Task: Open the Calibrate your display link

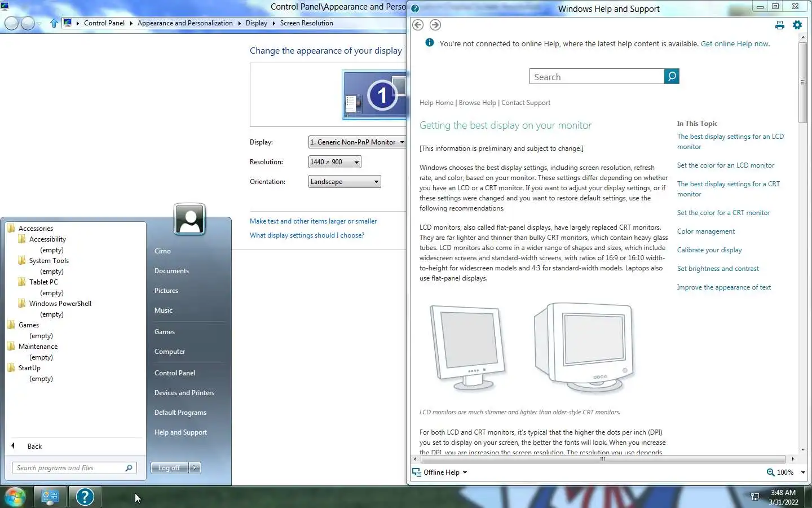Action: [709, 250]
